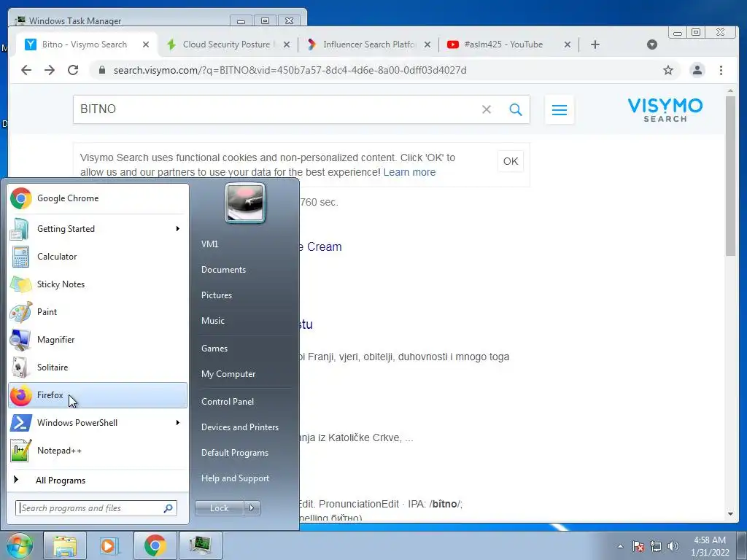Focus the Search programs and files box
Viewport: 747px width, 560px height.
(96, 508)
